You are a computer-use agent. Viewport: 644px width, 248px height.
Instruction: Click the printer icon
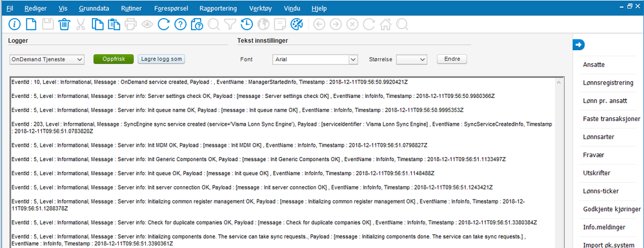coord(130,24)
